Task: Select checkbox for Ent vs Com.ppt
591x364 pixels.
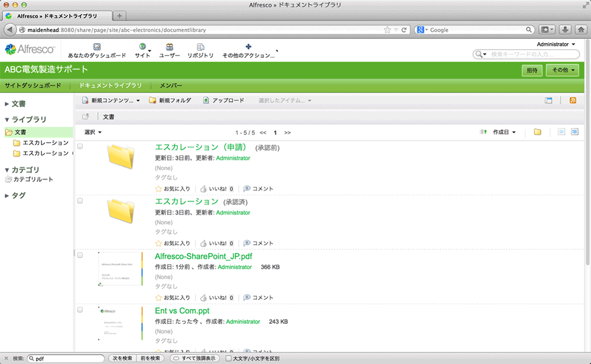Action: [80, 310]
